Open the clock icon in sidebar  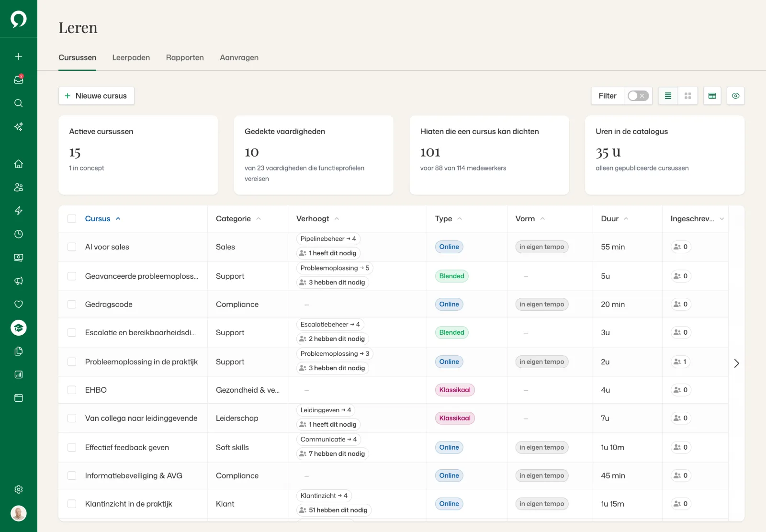pyautogui.click(x=19, y=234)
